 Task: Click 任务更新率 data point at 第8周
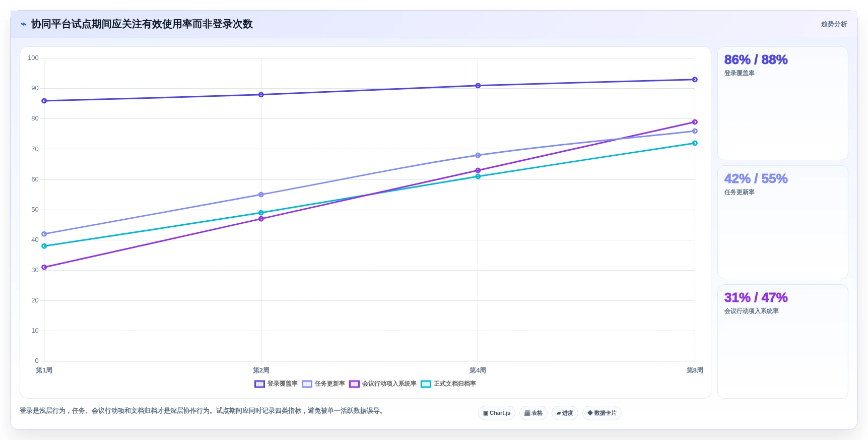click(x=695, y=131)
